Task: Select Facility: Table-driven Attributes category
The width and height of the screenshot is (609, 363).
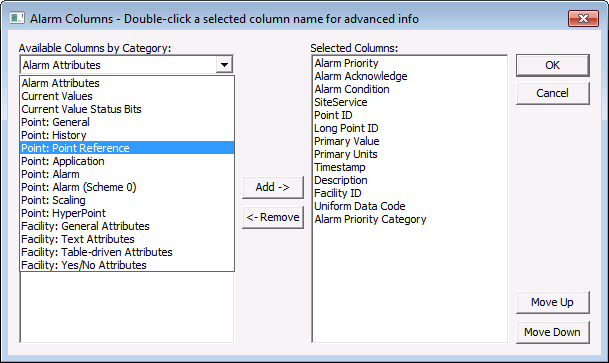Action: 127,252
